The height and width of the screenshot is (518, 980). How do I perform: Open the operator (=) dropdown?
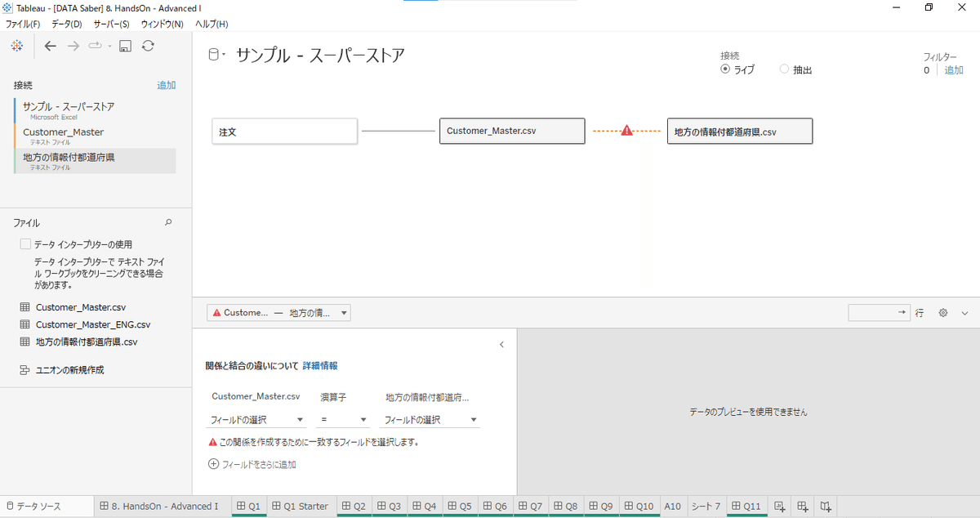pos(343,420)
